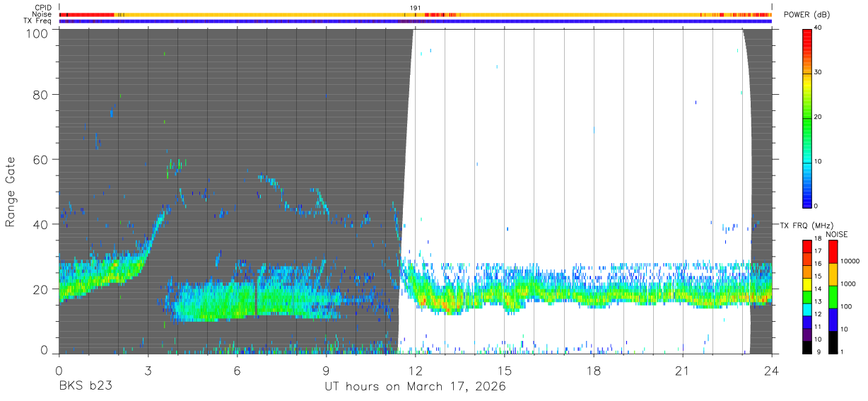
Task: Click the CPID value 191
Action: pyautogui.click(x=416, y=8)
